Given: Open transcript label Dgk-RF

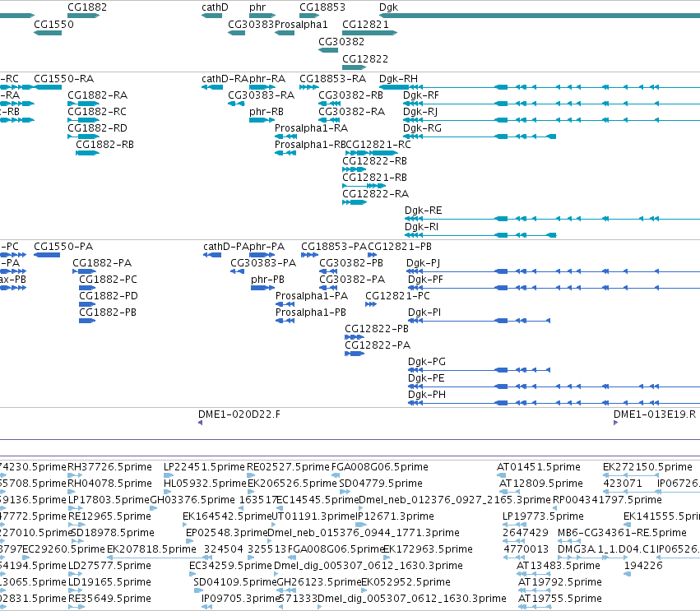Looking at the screenshot, I should click(x=421, y=96).
